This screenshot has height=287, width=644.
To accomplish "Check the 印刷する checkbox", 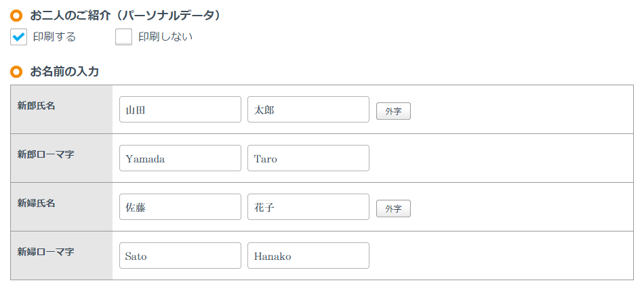I will point(18,37).
